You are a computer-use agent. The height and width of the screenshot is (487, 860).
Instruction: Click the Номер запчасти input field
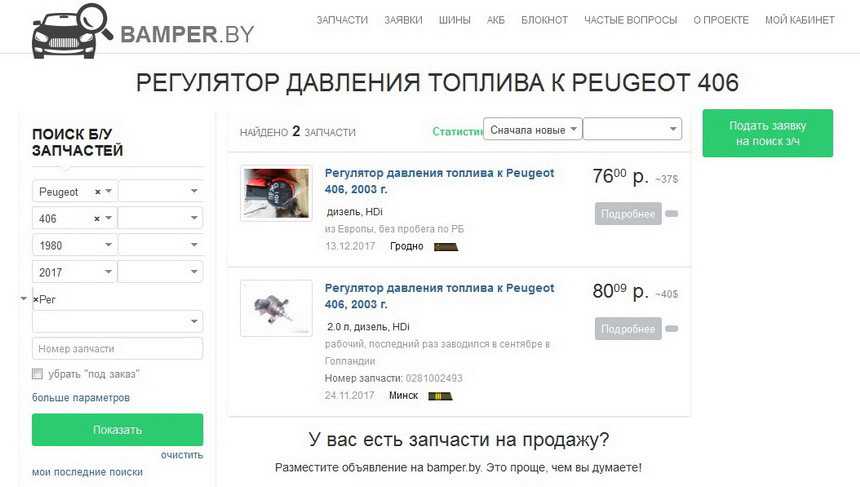(117, 349)
